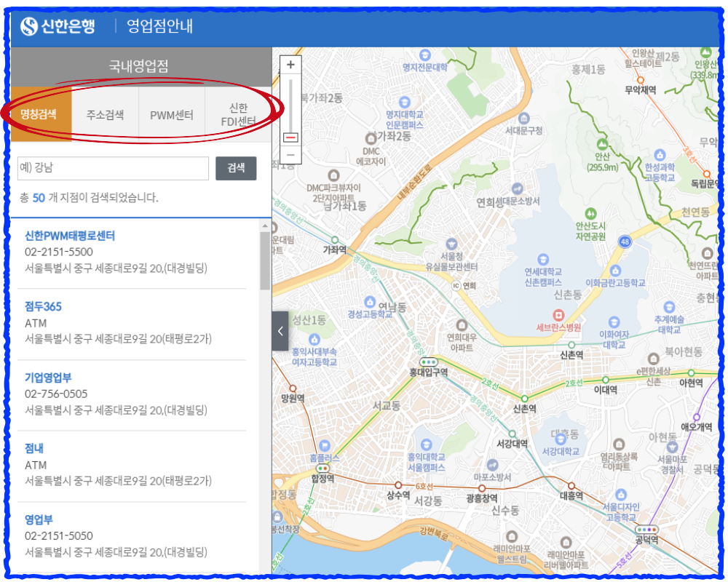Open the 영업부 branch link
Viewport: 728px width, 582px height.
39,519
